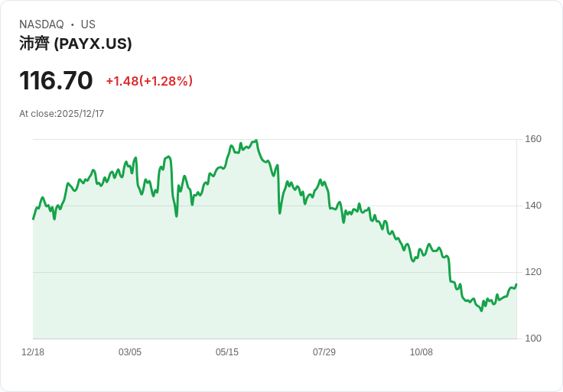Viewport: 563px width, 392px height.
Task: Click the At close:2025/12/17 text
Action: [61, 114]
